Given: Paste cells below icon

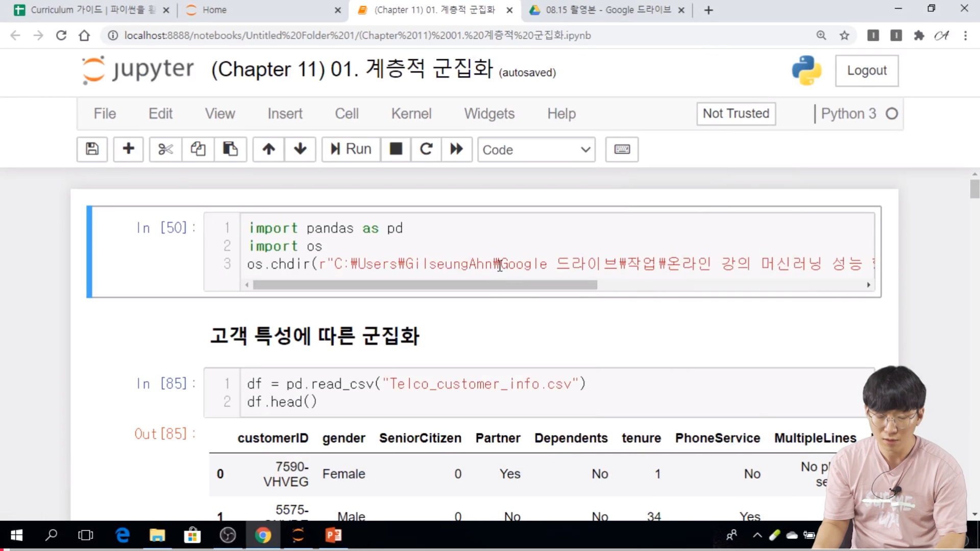Looking at the screenshot, I should [230, 149].
